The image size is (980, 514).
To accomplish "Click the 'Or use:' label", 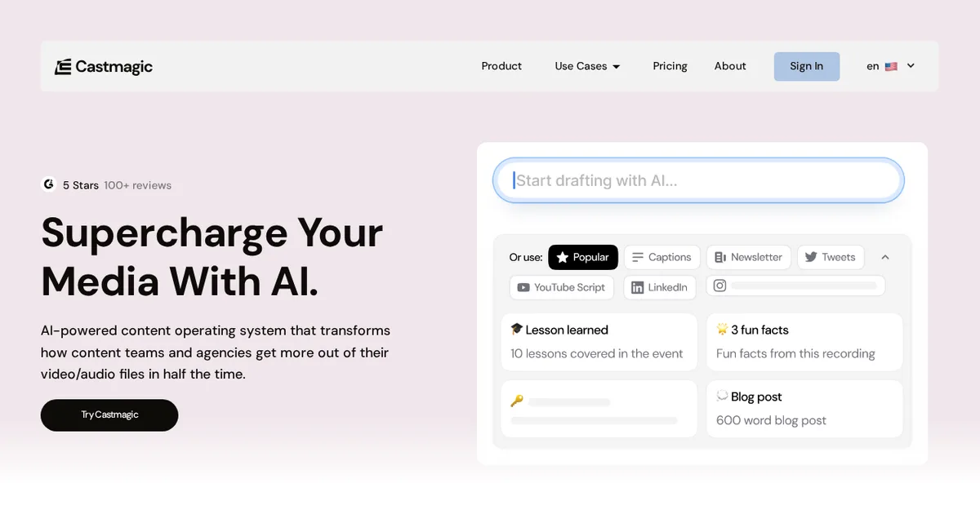I will click(x=526, y=257).
